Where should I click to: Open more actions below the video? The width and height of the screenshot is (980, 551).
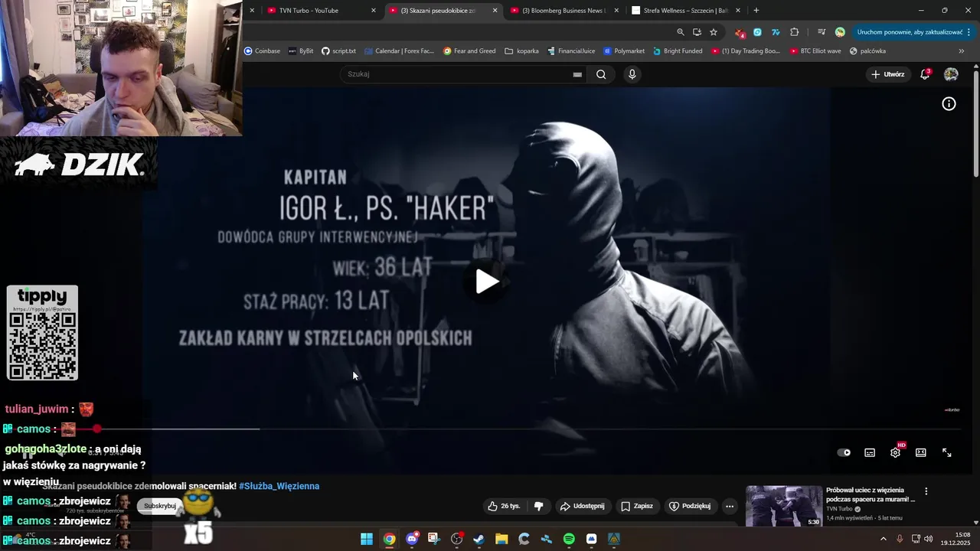(730, 506)
